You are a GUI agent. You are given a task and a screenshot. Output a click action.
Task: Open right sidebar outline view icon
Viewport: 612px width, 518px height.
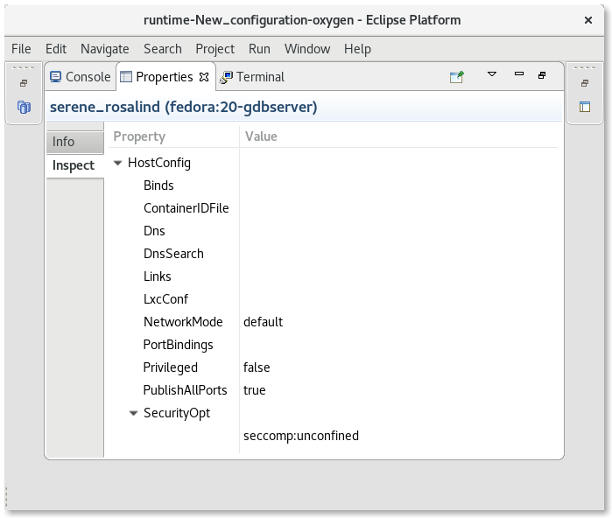tap(585, 107)
